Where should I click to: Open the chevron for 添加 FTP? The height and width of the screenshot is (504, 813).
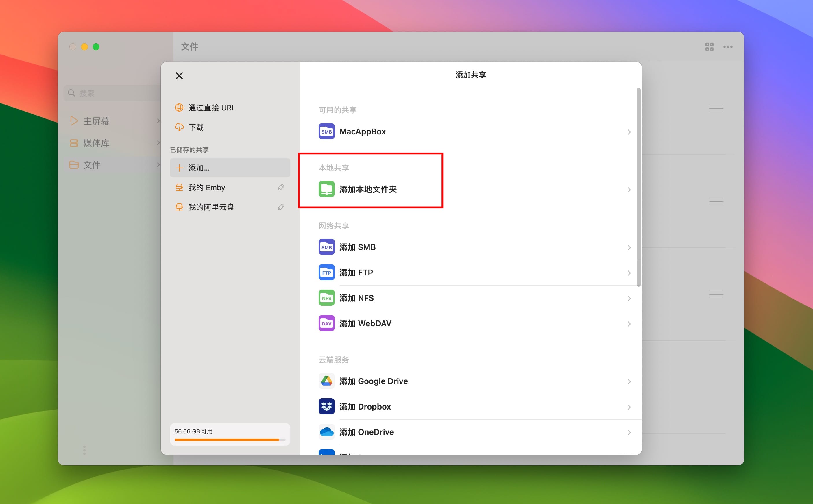(x=629, y=273)
